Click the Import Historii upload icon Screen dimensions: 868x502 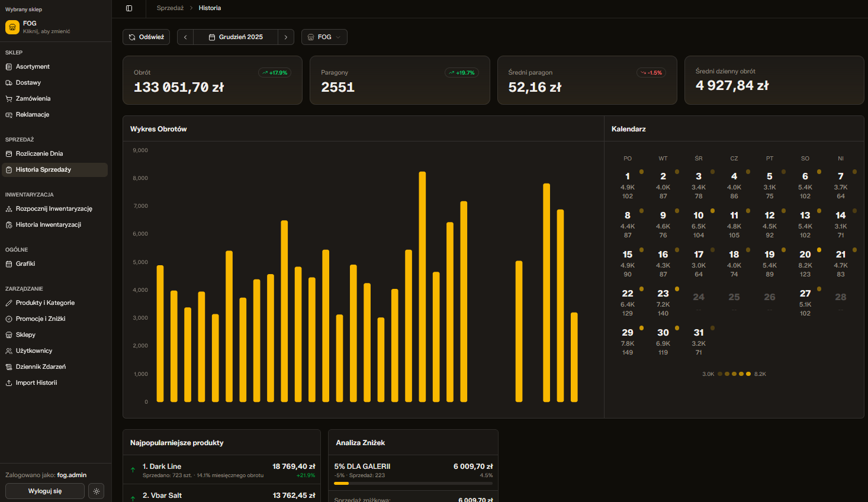(x=9, y=383)
